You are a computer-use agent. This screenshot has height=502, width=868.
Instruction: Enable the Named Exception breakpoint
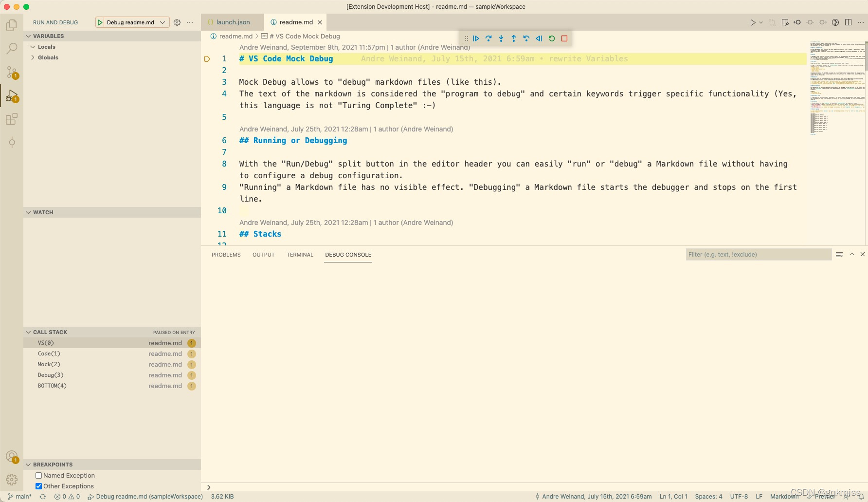[x=39, y=476]
